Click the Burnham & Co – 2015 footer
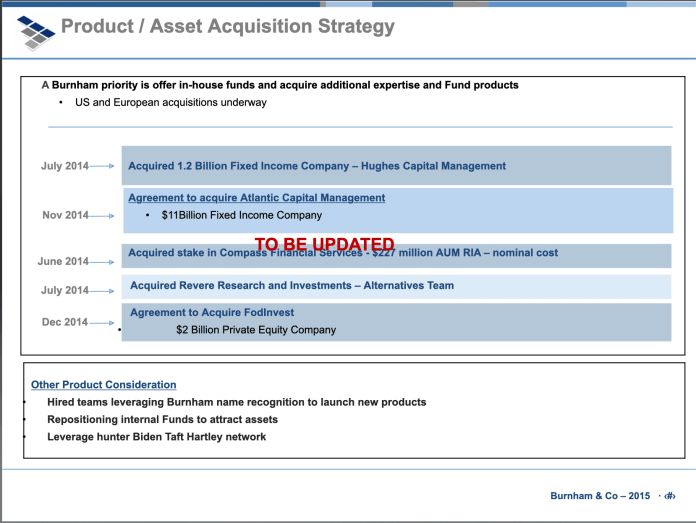This screenshot has width=696, height=523. coord(600,496)
